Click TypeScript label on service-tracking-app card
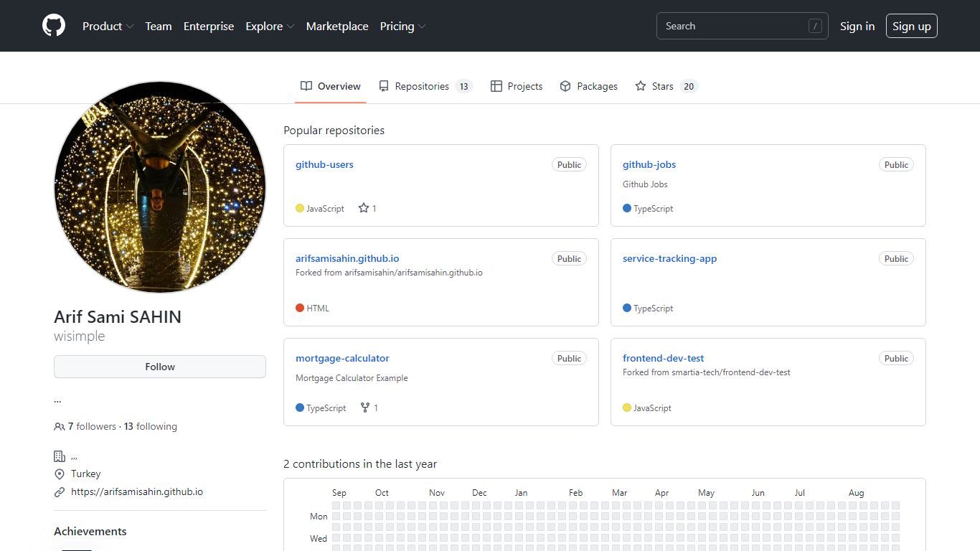This screenshot has height=551, width=980. point(654,309)
